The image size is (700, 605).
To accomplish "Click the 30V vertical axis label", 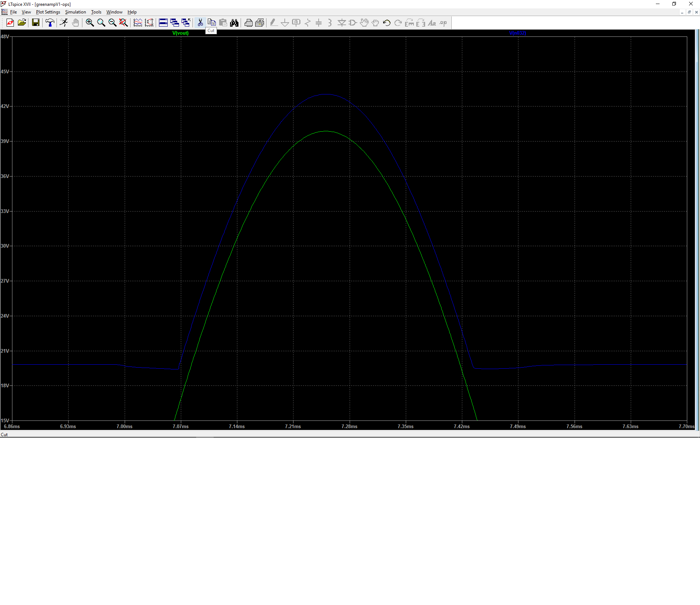I will [x=5, y=246].
